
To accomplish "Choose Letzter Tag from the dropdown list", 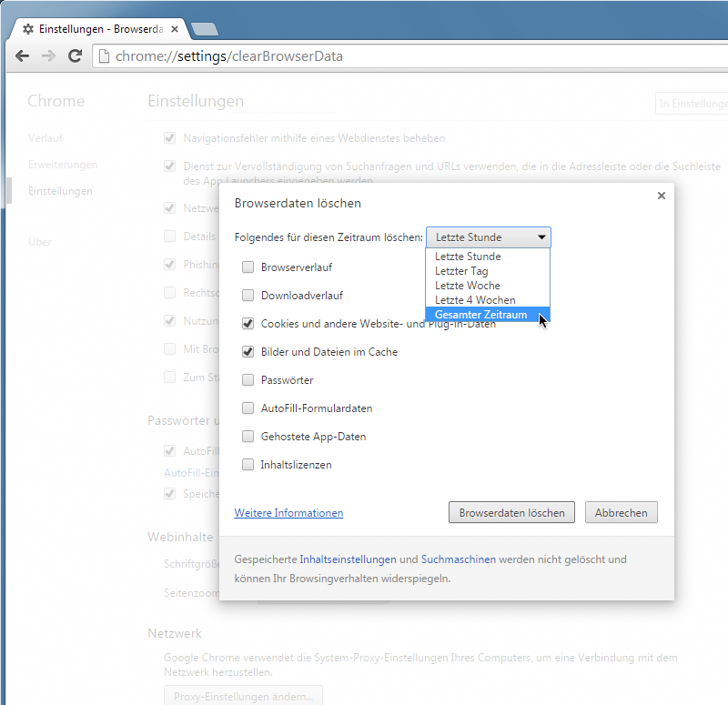I will tap(488, 271).
